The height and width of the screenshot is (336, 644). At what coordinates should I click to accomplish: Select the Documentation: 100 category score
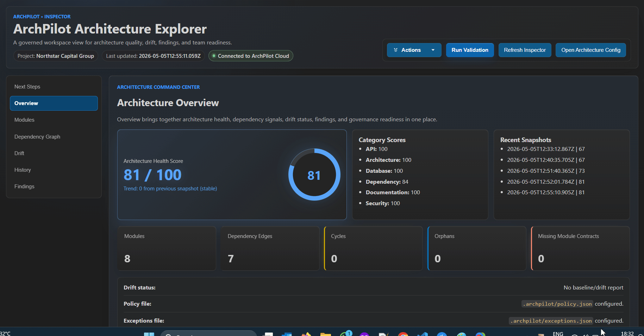coord(393,193)
